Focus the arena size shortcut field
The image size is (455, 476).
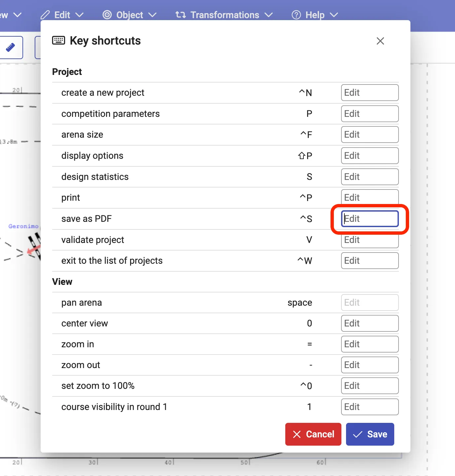click(x=369, y=135)
